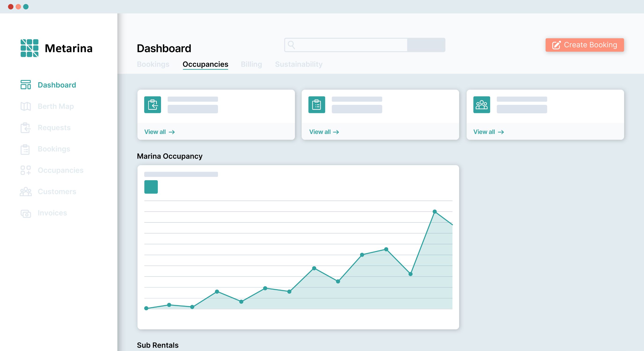Select the Occupancies tab
Viewport: 644px width, 351px height.
pyautogui.click(x=205, y=64)
